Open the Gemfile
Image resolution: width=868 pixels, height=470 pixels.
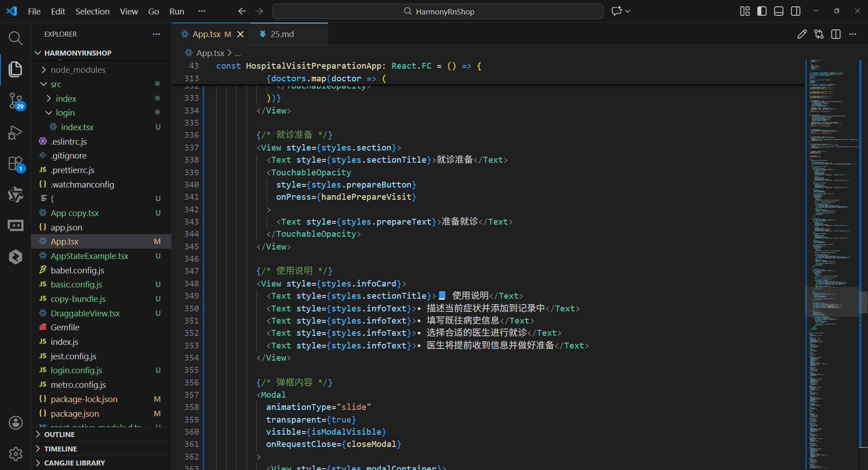(101, 328)
